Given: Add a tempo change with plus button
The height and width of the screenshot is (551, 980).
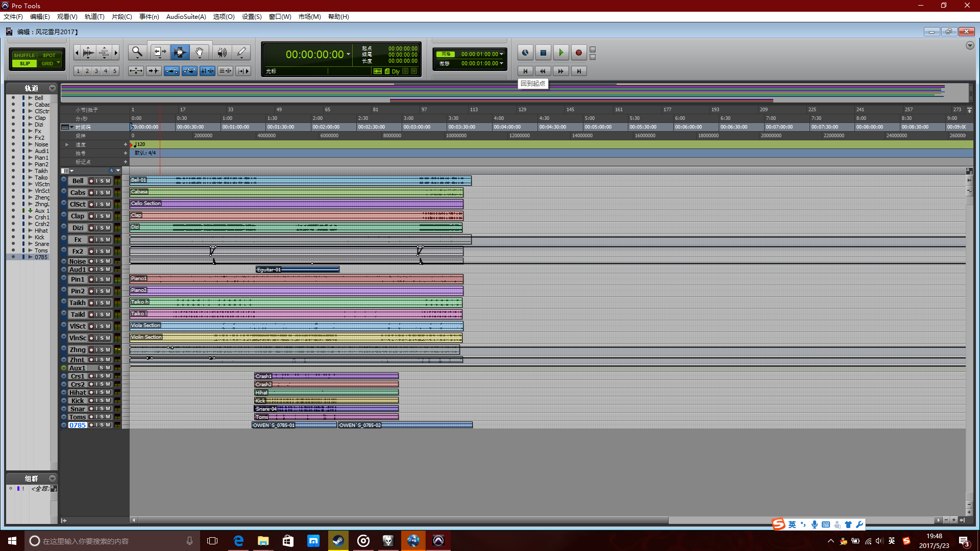Looking at the screenshot, I should point(126,144).
